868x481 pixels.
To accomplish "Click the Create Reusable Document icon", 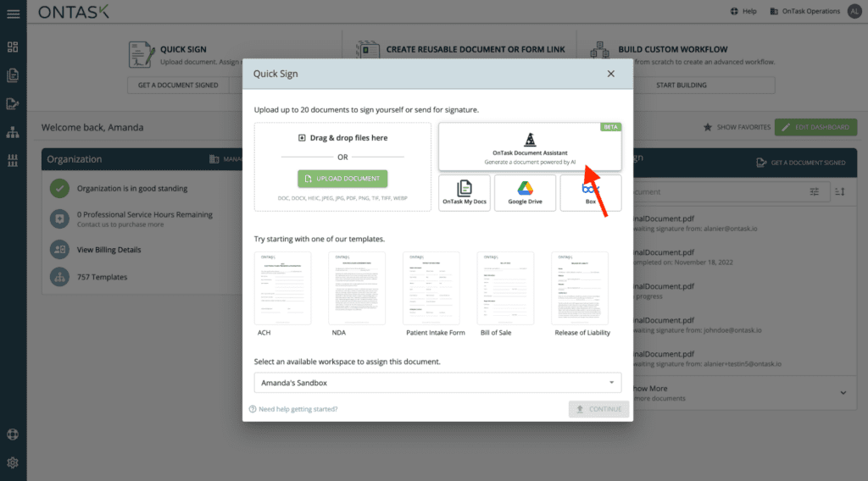I will pos(368,48).
